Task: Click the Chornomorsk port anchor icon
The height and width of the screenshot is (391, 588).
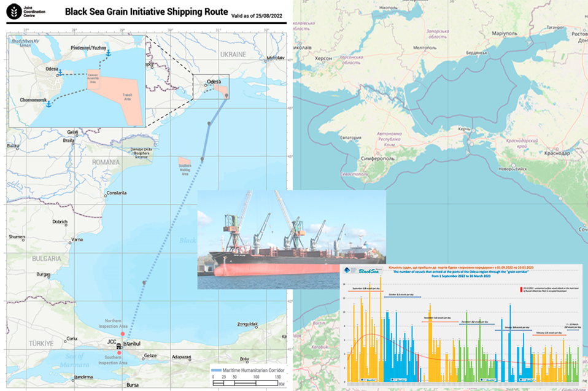Action: click(x=48, y=104)
